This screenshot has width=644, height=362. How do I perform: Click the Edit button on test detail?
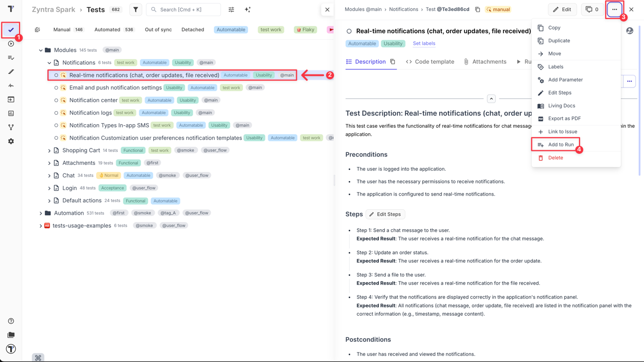[x=562, y=9]
